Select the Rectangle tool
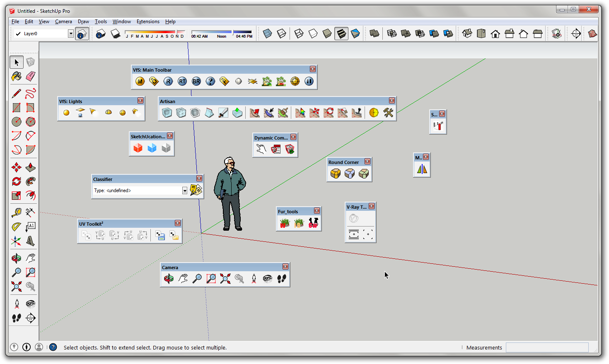Screen dimensions: 609x364 point(17,108)
